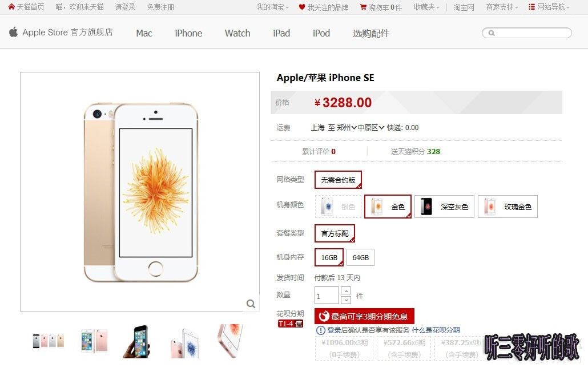Pick the 玫瑰金色 color swatch
Screen dimensions: 588x368
pyautogui.click(x=508, y=207)
